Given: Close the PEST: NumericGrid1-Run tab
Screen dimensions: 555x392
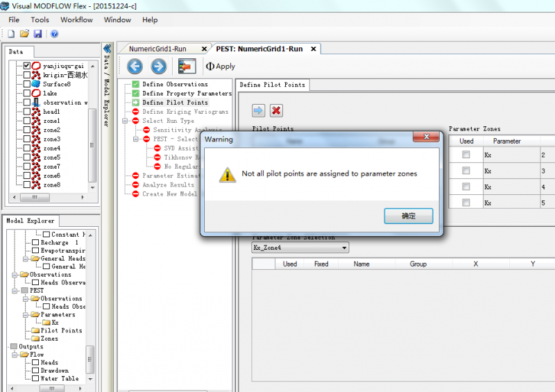Looking at the screenshot, I should [314, 49].
